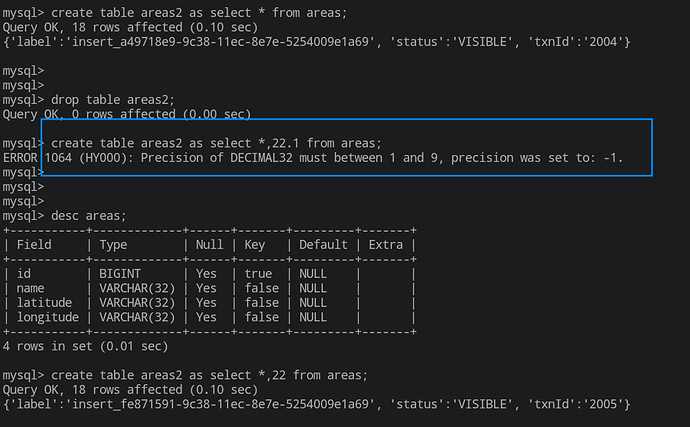This screenshot has width=690, height=427.
Task: Click the Key column header
Action: (x=257, y=245)
